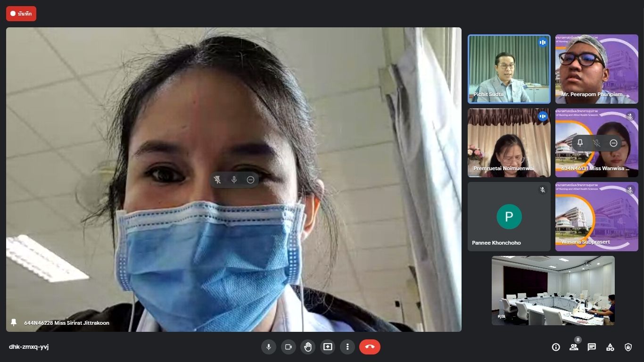The height and width of the screenshot is (362, 644).
Task: Mute Sirirat Jittrakoon from the main video overlay
Action: (234, 180)
